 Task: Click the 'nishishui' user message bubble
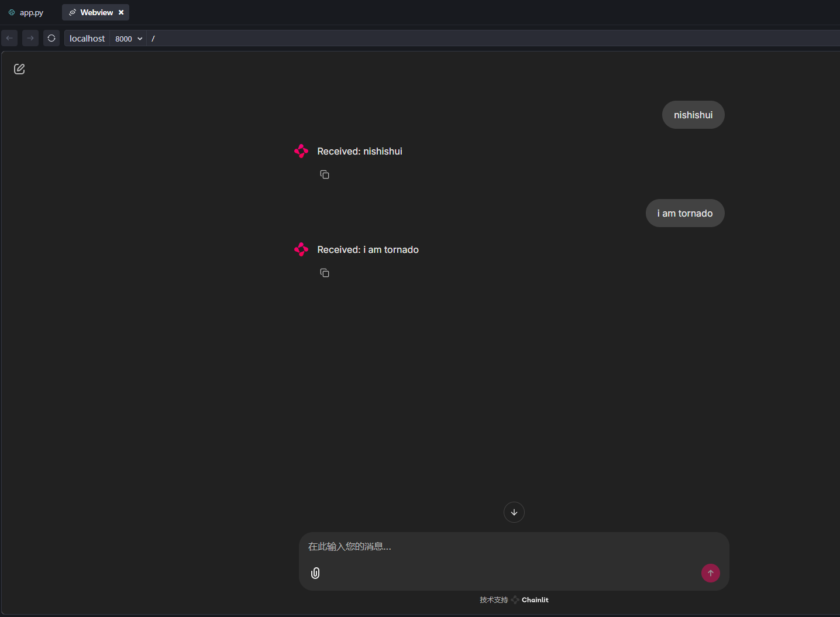click(693, 115)
